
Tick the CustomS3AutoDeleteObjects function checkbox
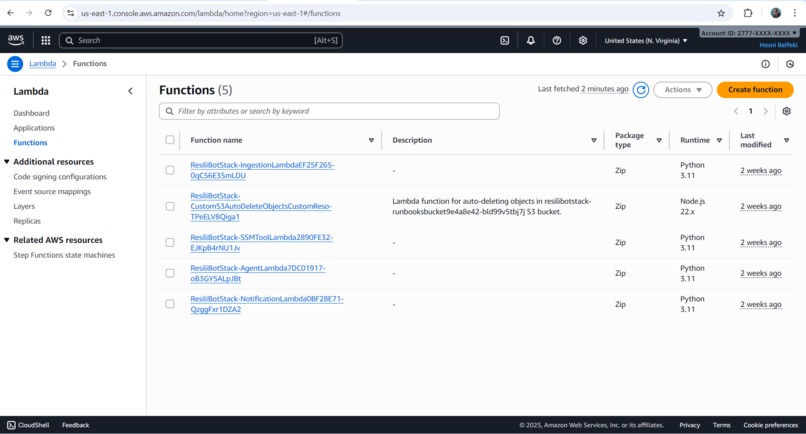pos(170,206)
